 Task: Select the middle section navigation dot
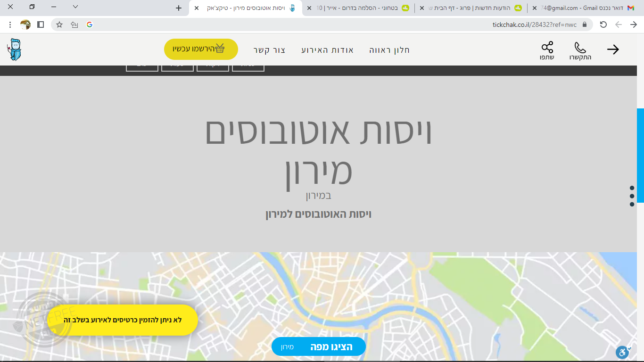tap(632, 196)
